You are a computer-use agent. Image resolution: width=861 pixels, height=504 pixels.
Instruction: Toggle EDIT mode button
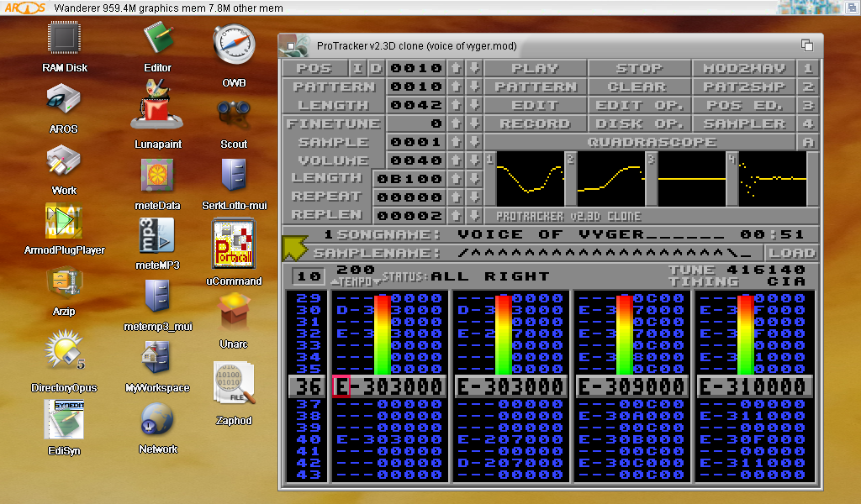click(536, 105)
